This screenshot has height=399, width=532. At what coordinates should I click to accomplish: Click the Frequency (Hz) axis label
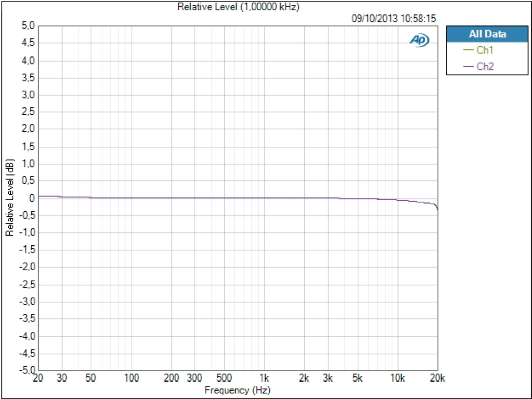point(237,390)
